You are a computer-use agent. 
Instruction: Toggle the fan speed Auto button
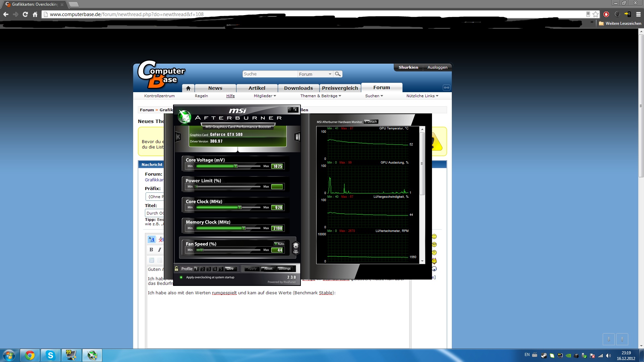tap(279, 244)
